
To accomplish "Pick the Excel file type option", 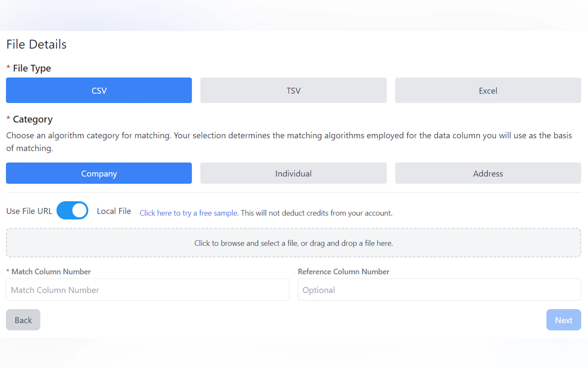I will point(488,90).
